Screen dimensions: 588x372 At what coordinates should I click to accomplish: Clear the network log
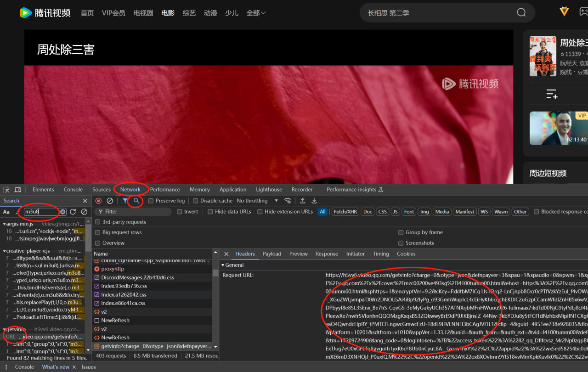click(110, 201)
